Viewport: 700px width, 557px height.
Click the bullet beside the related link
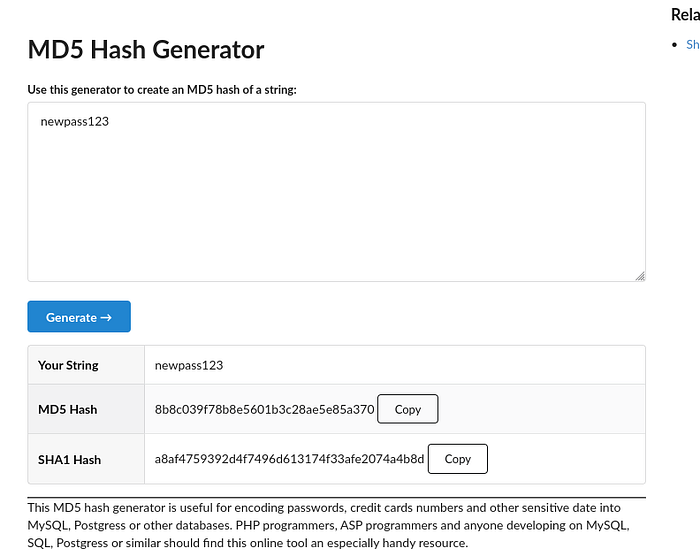pyautogui.click(x=675, y=45)
